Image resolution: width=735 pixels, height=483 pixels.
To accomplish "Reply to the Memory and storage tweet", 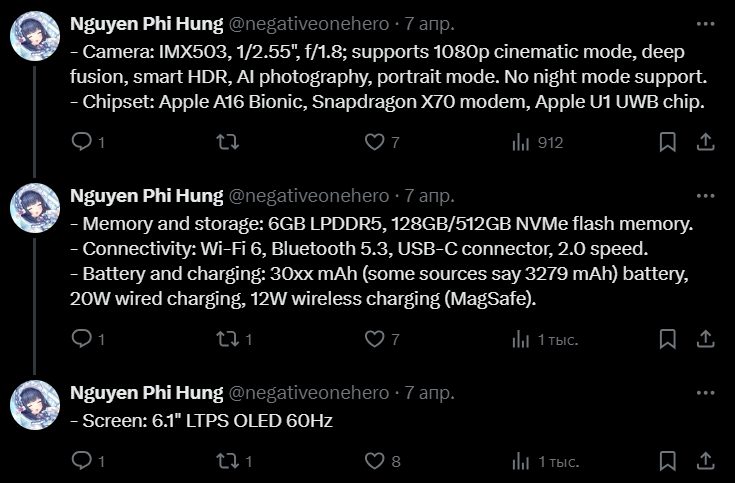I will 83,340.
